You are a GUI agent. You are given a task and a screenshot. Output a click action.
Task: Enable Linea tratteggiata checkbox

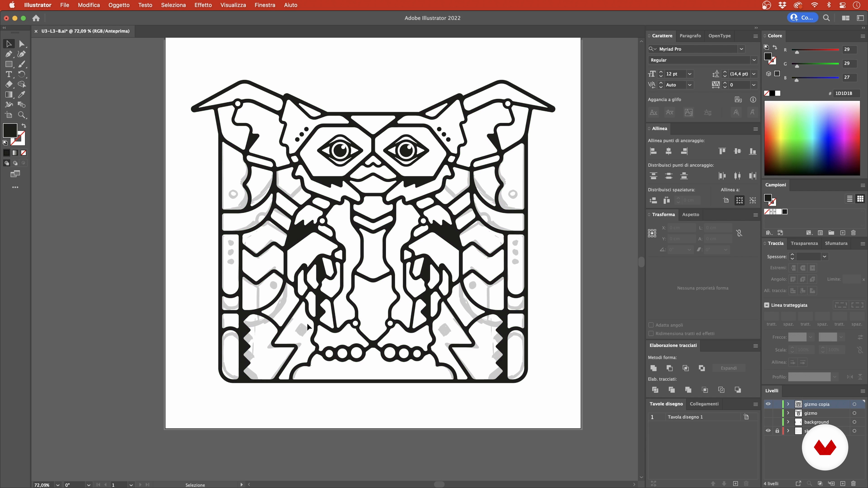pos(767,305)
